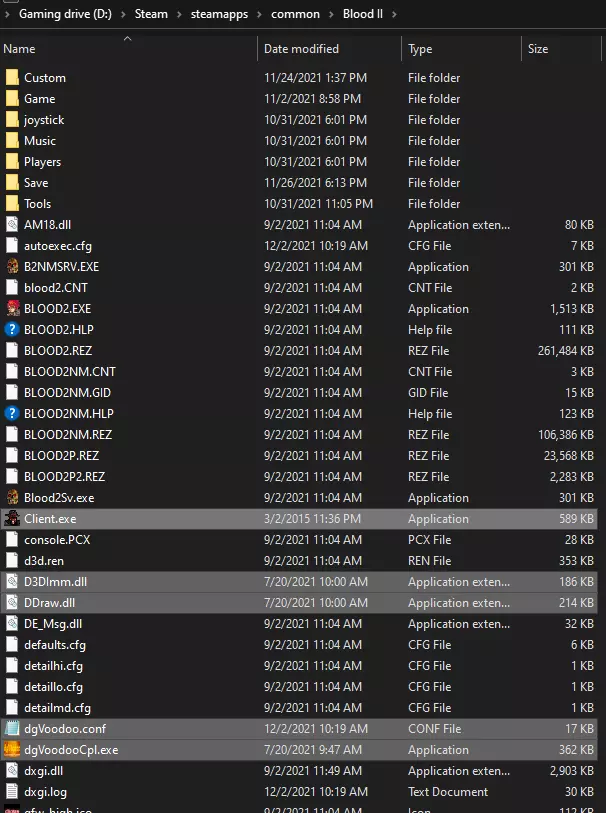Click the PCX File type cell
Viewport: 606px width, 813px height.
[x=430, y=540]
